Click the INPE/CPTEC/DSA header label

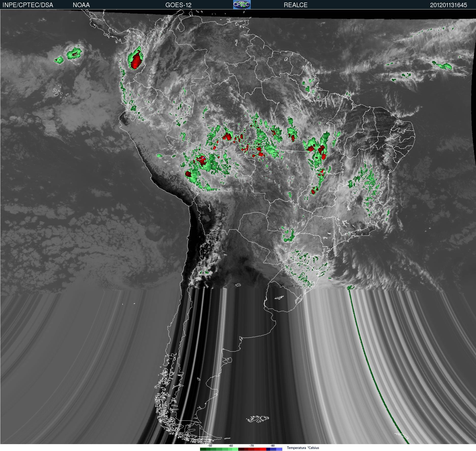(x=28, y=5)
